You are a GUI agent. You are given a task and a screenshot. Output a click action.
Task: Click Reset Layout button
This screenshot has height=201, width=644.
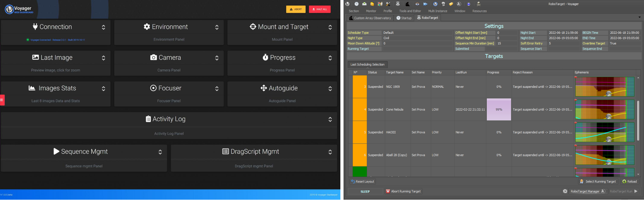tap(363, 181)
